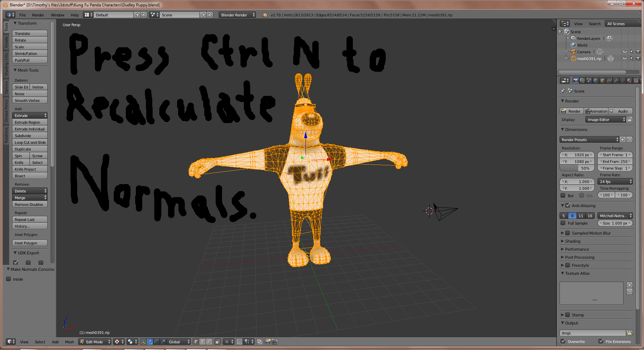Open the Render Layers properties tab
The width and height of the screenshot is (644, 350).
582,80
